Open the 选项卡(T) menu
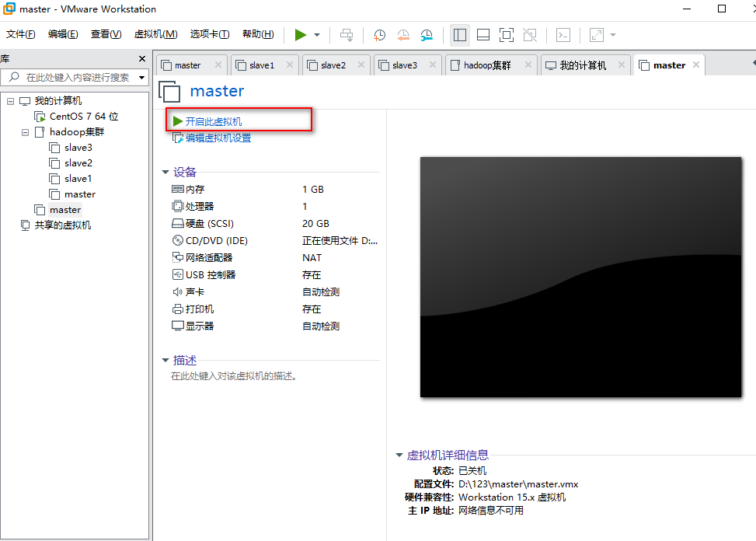Screen dimensions: 756x541 click(210, 34)
